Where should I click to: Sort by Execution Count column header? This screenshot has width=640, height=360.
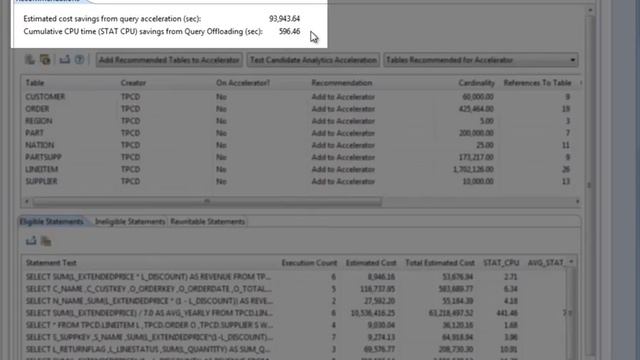309,263
